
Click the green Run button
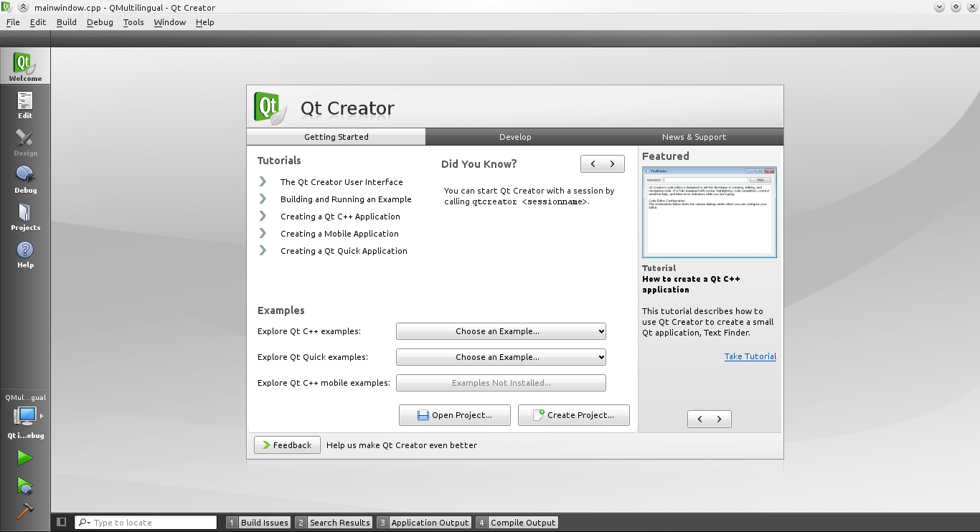tap(25, 457)
